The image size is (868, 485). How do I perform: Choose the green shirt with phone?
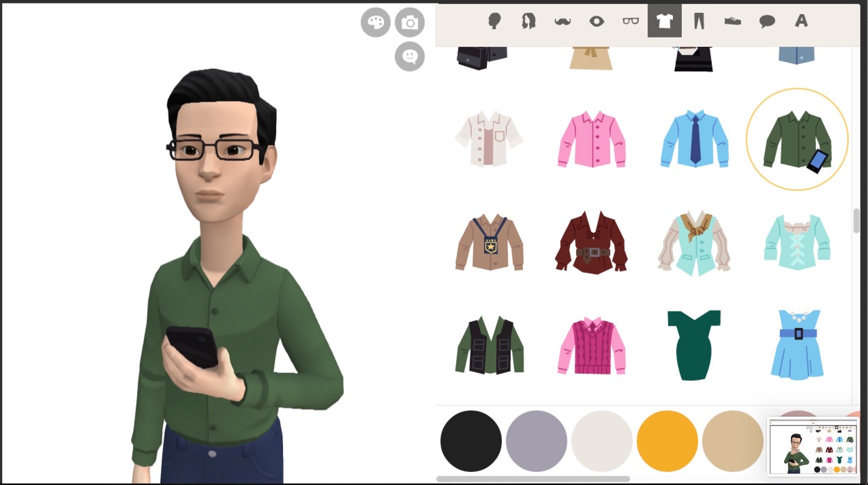tap(797, 139)
